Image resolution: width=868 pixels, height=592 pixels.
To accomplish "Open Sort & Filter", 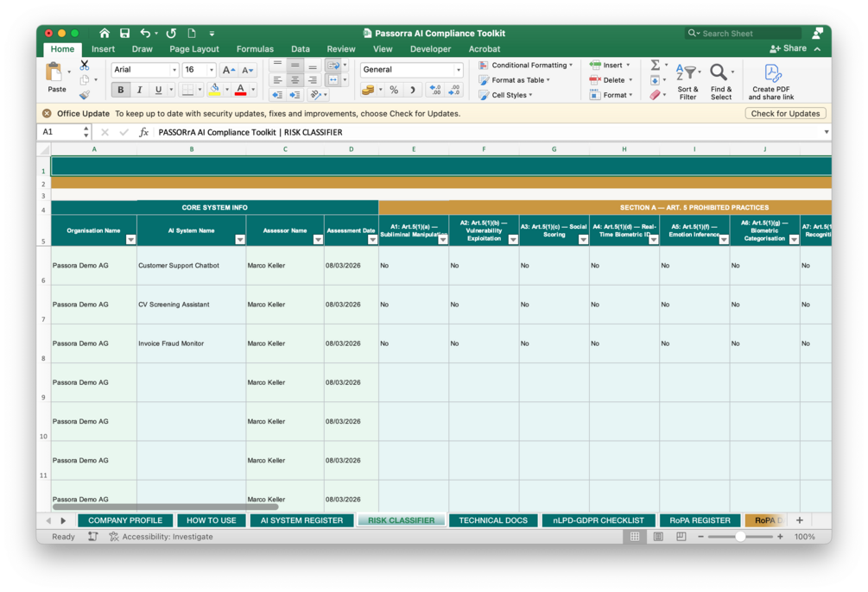I will 687,81.
